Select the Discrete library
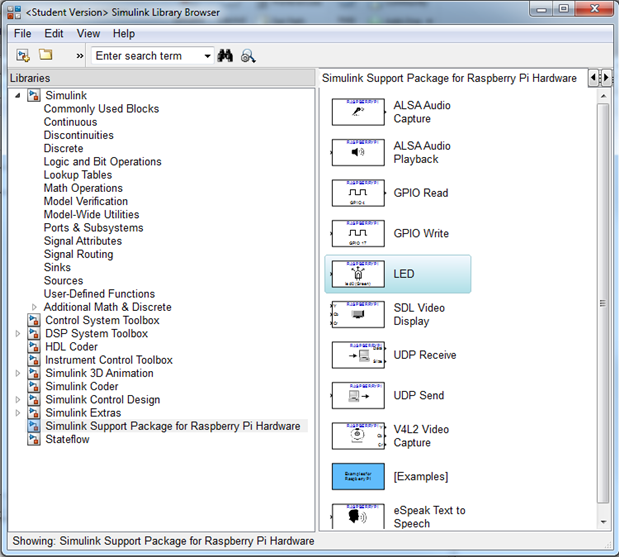The height and width of the screenshot is (557, 619). click(x=64, y=148)
